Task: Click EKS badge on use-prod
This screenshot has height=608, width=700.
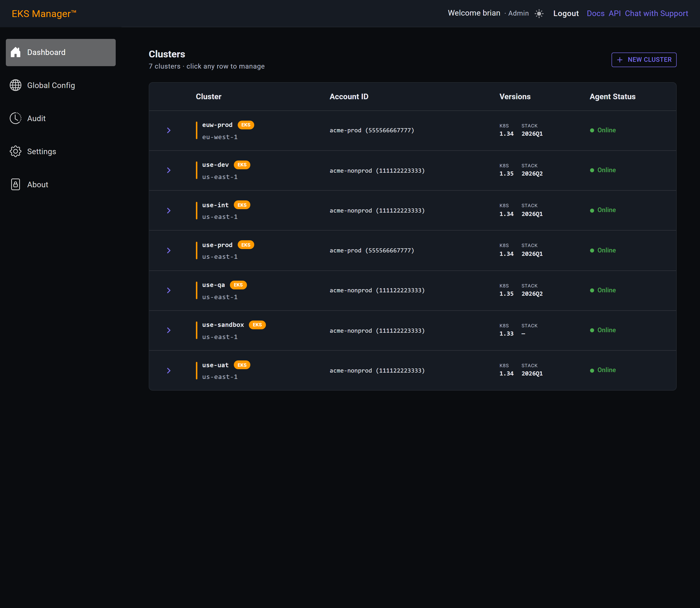Action: point(246,245)
